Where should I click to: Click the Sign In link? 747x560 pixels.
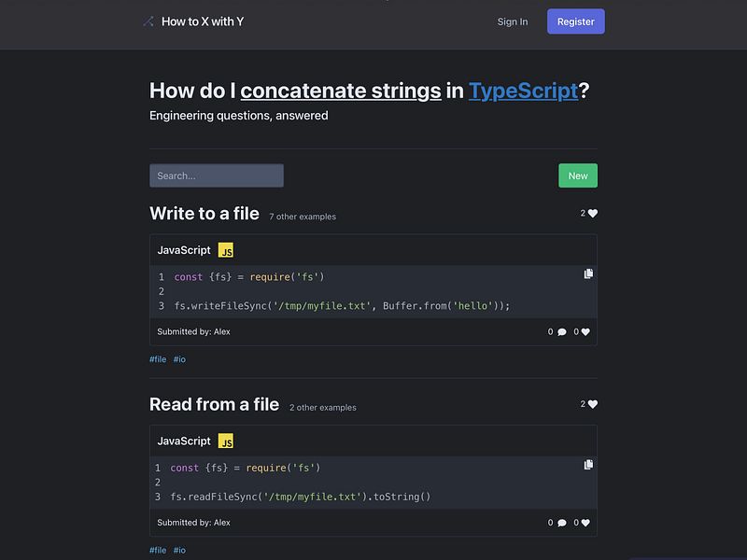(513, 21)
